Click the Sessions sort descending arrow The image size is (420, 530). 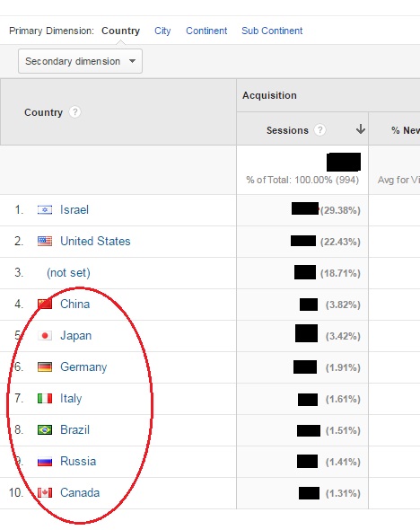click(x=361, y=129)
